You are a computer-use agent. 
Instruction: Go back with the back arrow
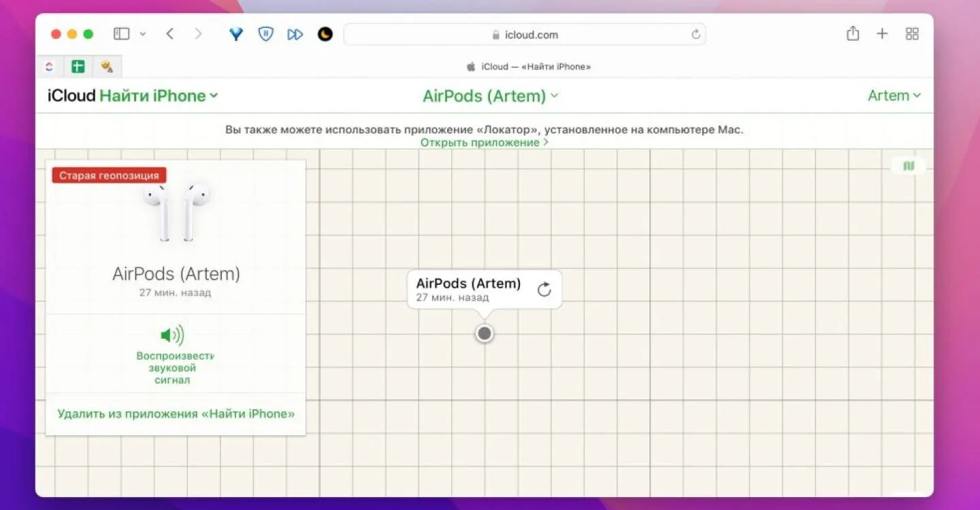tap(169, 34)
